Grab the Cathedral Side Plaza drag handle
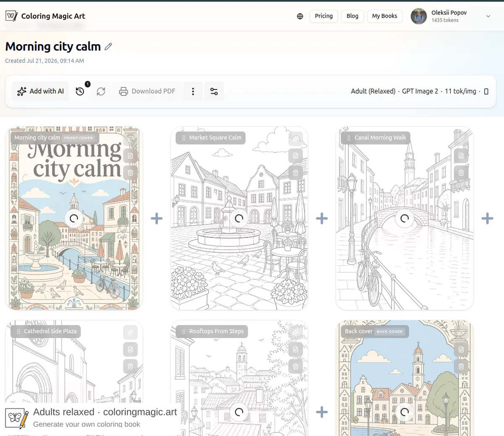The height and width of the screenshot is (436, 504). 18,331
